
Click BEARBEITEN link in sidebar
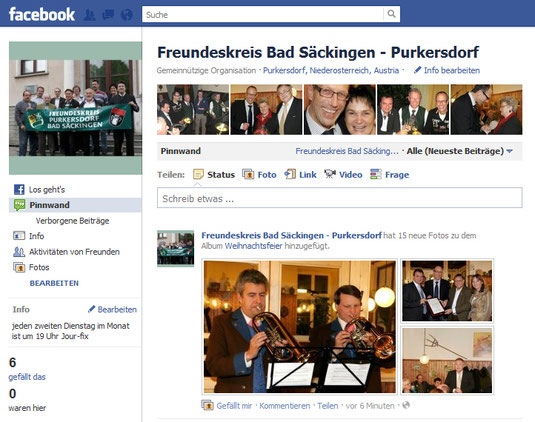[x=54, y=283]
